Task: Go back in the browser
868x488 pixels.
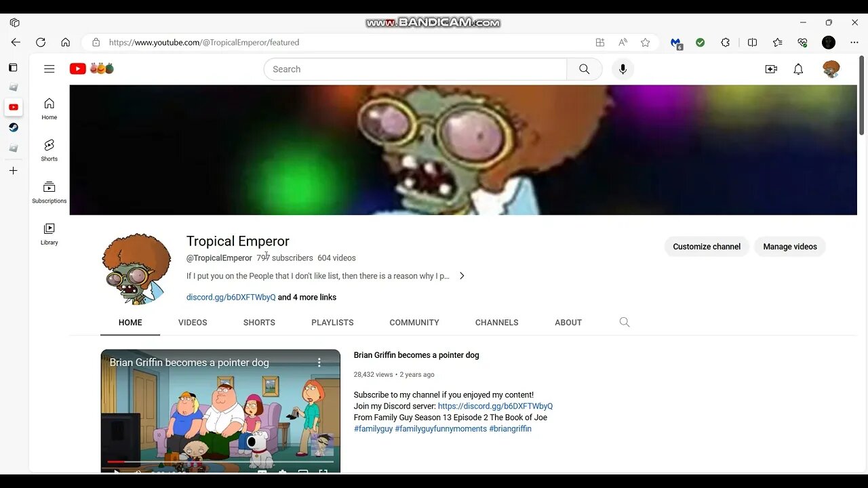Action: [x=16, y=42]
